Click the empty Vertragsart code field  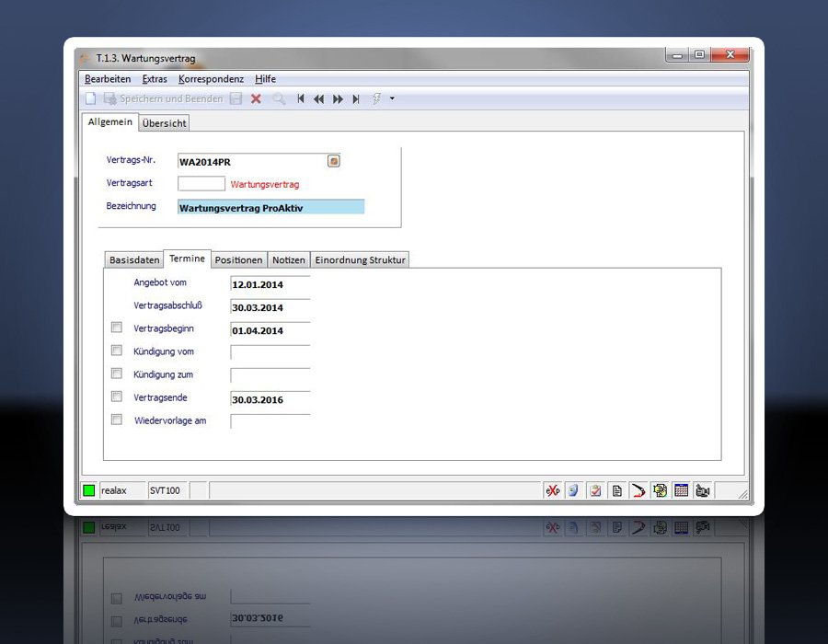(201, 184)
